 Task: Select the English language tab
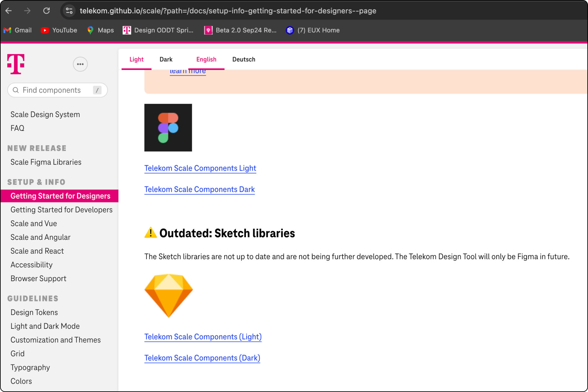coord(206,59)
